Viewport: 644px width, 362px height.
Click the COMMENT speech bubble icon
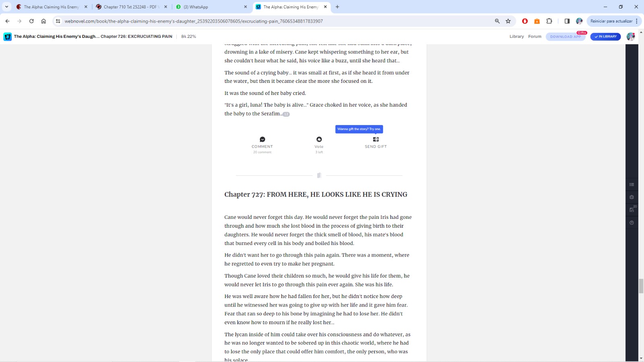(262, 140)
